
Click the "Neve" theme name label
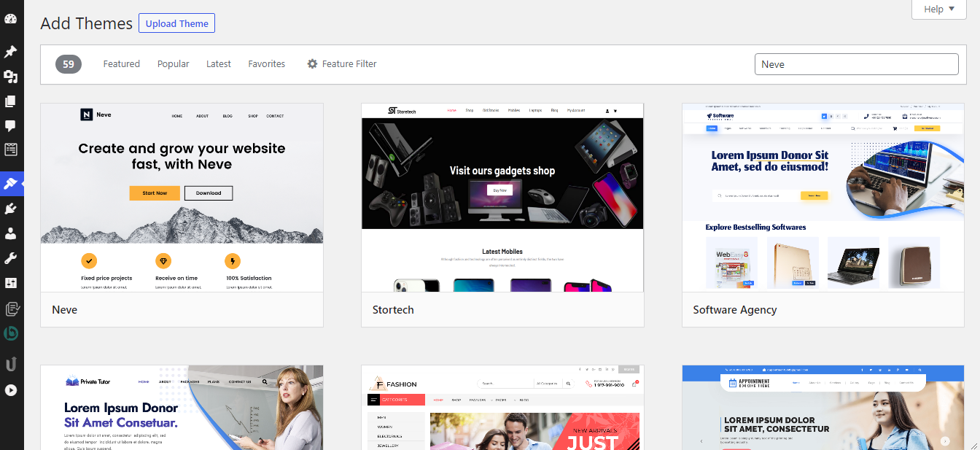(x=64, y=310)
